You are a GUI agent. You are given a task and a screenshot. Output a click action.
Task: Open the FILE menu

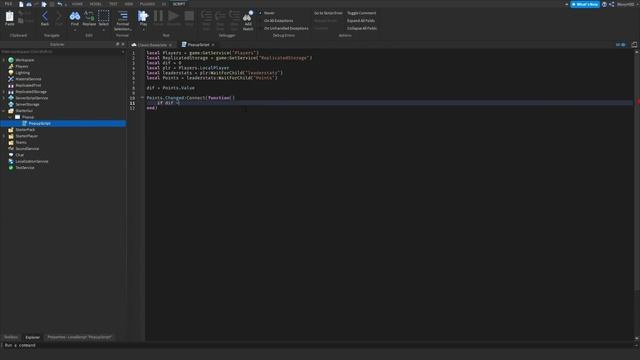pyautogui.click(x=8, y=4)
